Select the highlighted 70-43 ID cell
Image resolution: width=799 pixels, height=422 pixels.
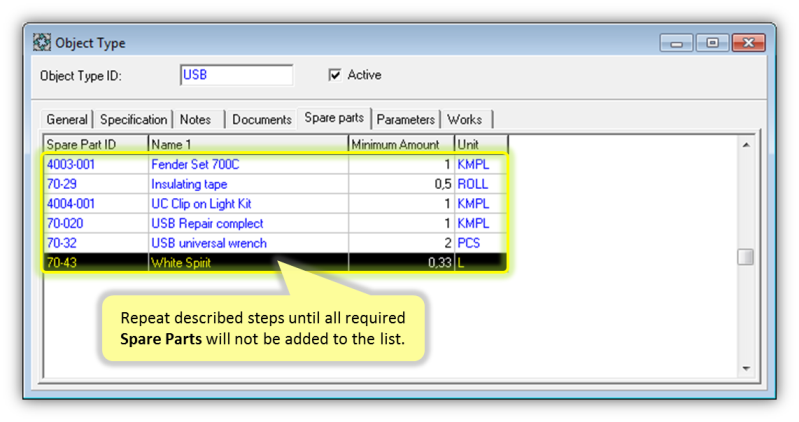[x=96, y=263]
